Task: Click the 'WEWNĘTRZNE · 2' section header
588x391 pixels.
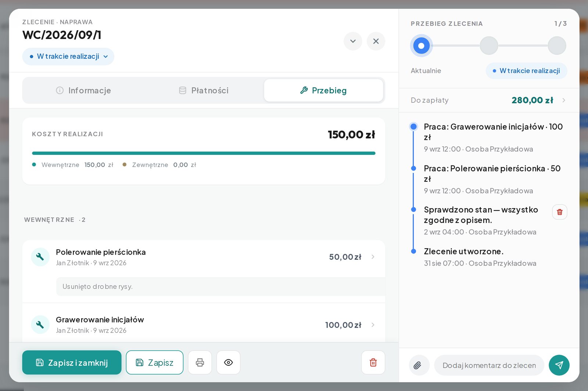Action: 55,220
